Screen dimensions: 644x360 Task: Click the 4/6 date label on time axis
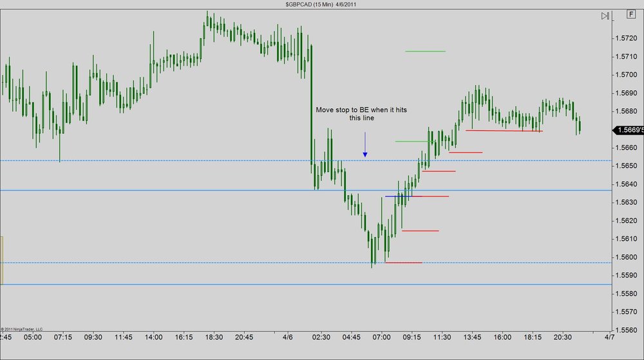coord(288,337)
